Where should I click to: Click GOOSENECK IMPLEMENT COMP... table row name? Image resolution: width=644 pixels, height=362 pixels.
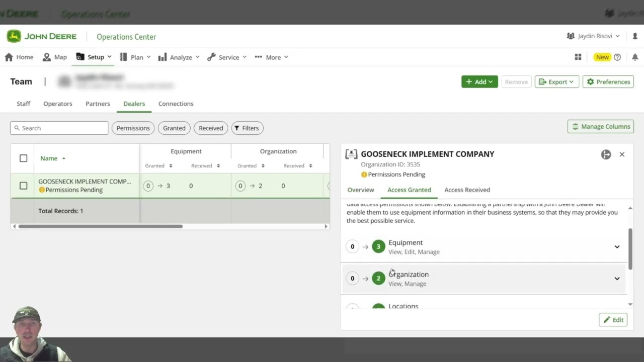(85, 182)
